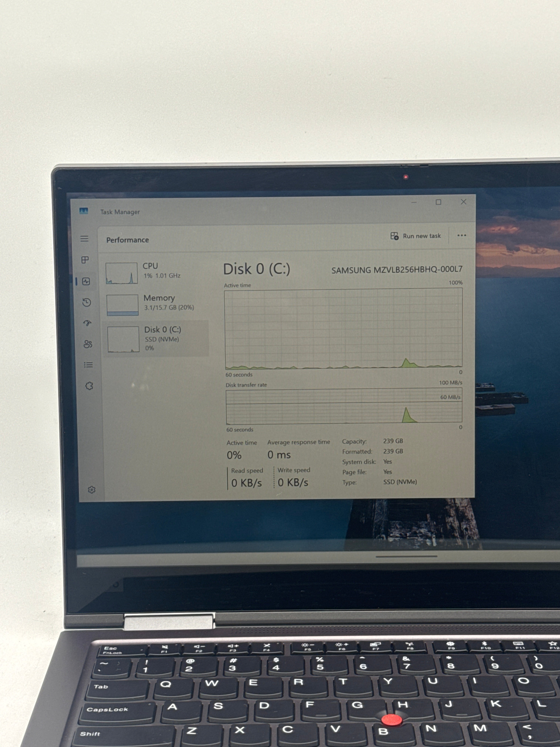Image resolution: width=560 pixels, height=747 pixels.
Task: Click the Disk transfer rate graph
Action: click(x=344, y=406)
